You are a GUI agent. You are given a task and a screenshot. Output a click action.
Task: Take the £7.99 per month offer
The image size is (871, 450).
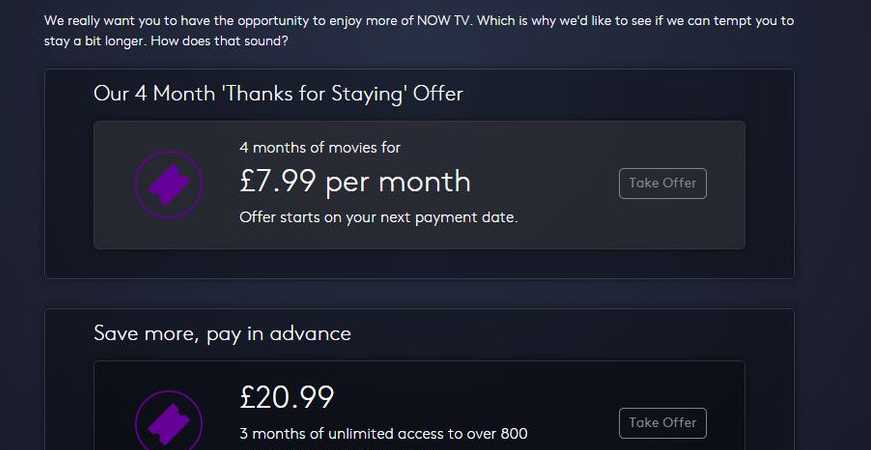(x=662, y=184)
